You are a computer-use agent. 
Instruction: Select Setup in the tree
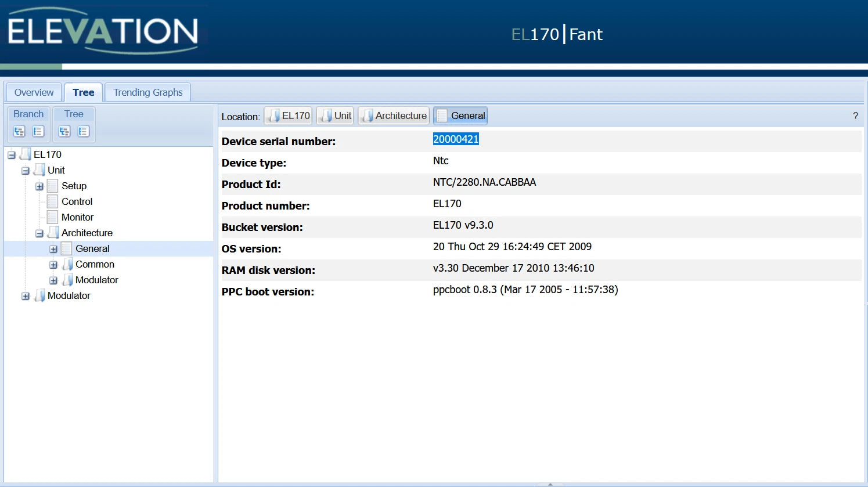click(74, 186)
